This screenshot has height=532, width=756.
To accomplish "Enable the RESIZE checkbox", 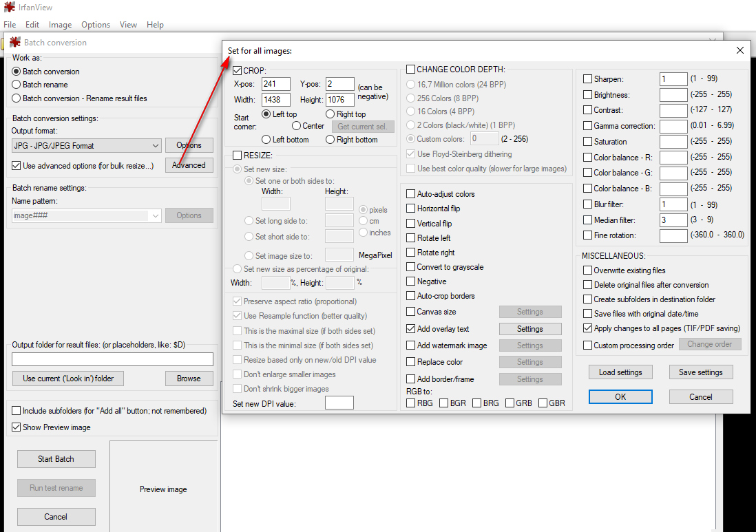I will coord(238,155).
